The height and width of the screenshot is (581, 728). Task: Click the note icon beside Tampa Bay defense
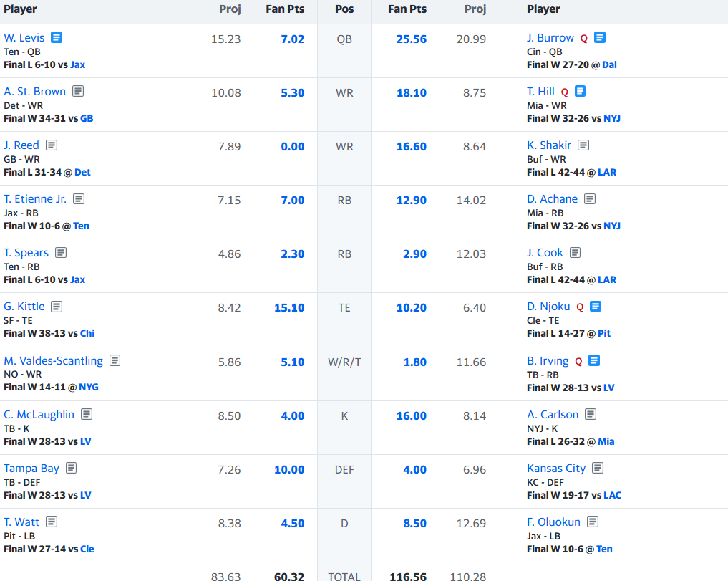[x=72, y=468]
